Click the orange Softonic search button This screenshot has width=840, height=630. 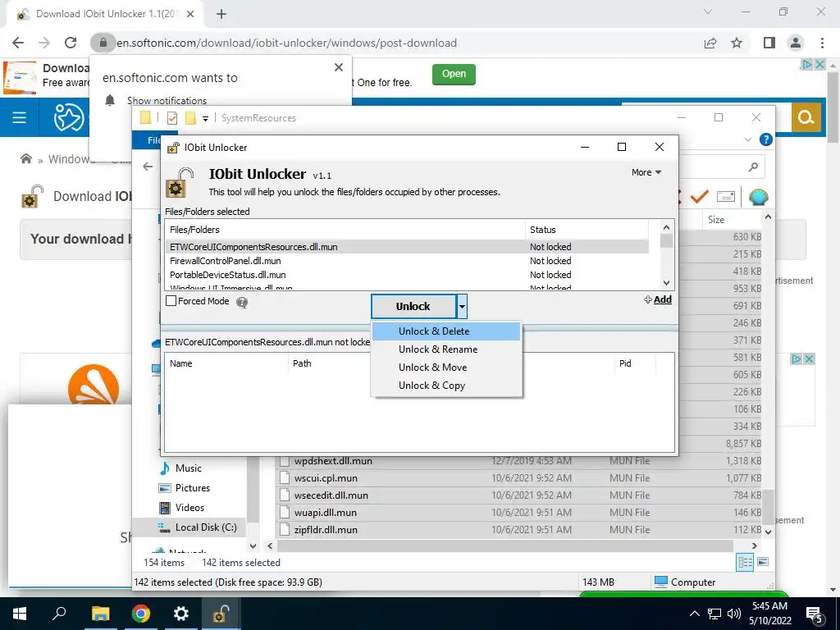coord(806,117)
